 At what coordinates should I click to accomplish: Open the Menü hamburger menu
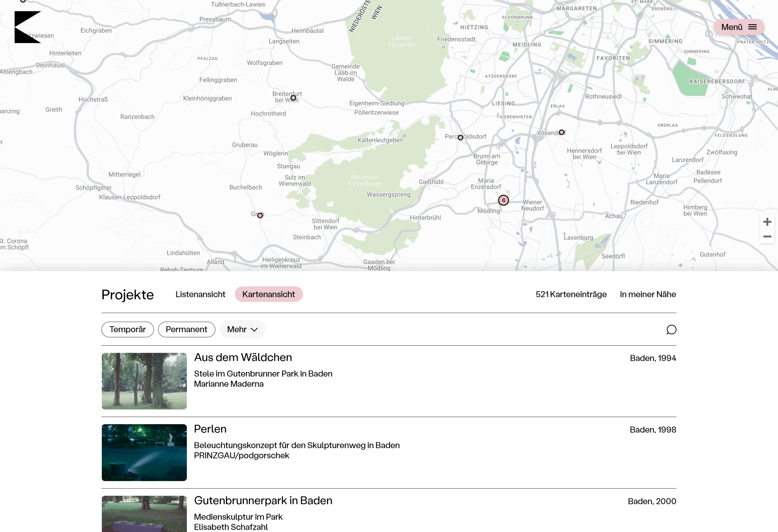click(x=738, y=27)
